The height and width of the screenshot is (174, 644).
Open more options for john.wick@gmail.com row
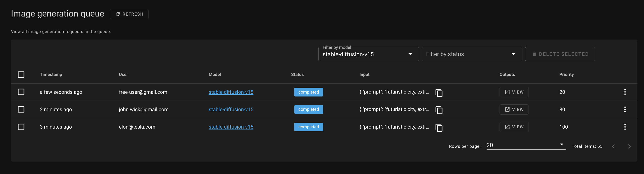click(625, 109)
